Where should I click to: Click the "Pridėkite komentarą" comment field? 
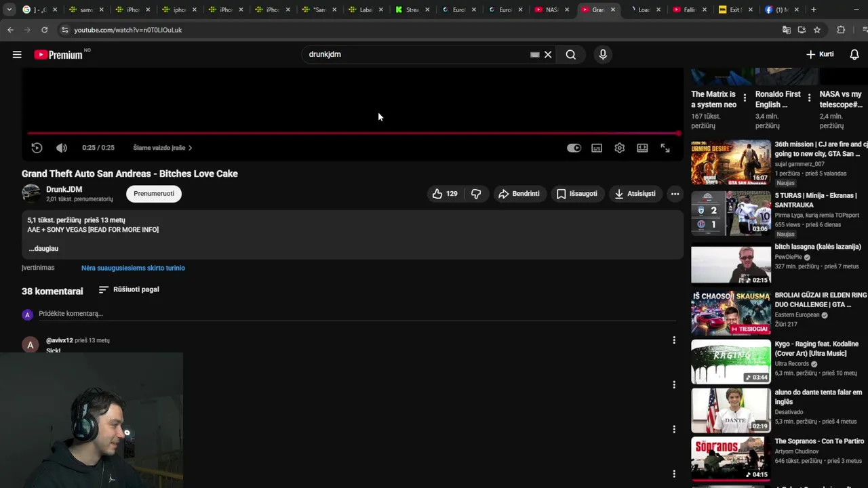pyautogui.click(x=357, y=314)
